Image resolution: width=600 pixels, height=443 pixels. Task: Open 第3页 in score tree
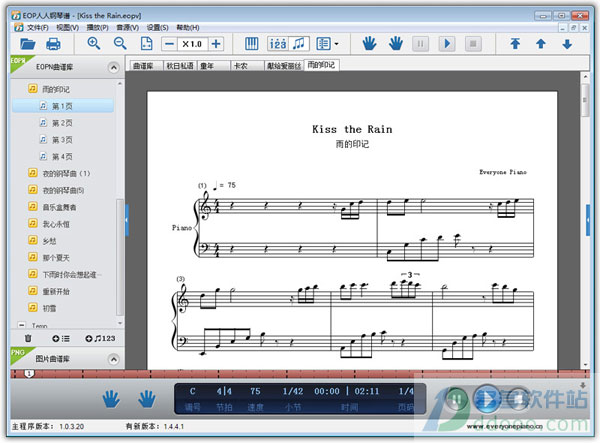[x=63, y=140]
